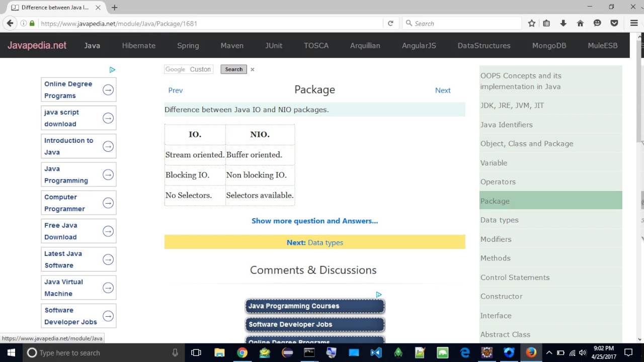The height and width of the screenshot is (362, 644).
Task: Open File Explorer from the taskbar
Action: pos(219,353)
